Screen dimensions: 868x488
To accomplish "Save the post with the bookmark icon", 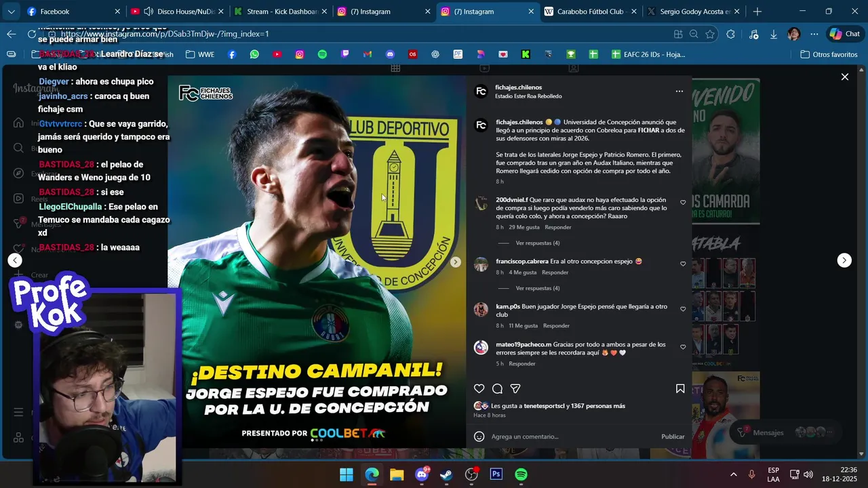I will (x=680, y=388).
